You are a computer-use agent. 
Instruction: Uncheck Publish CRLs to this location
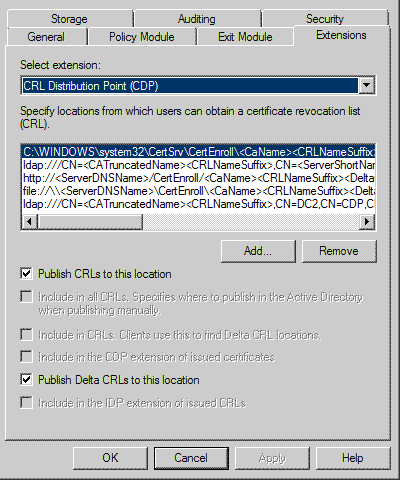[26, 274]
